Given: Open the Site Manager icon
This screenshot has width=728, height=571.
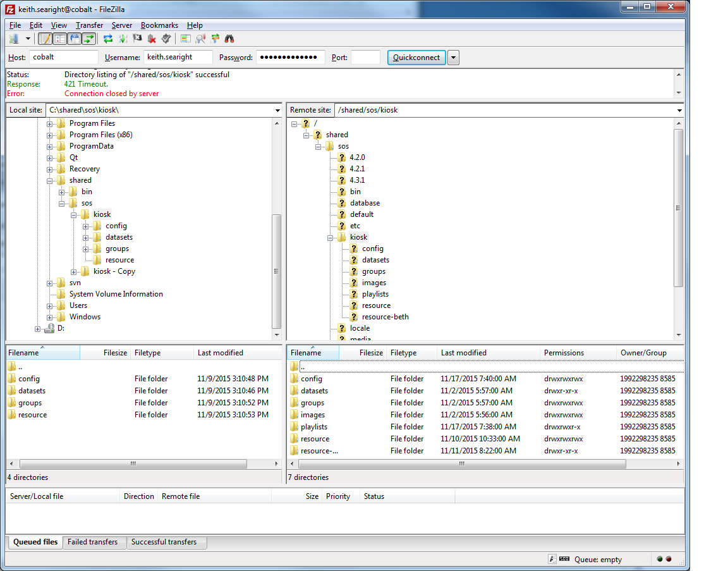Looking at the screenshot, I should pos(14,39).
